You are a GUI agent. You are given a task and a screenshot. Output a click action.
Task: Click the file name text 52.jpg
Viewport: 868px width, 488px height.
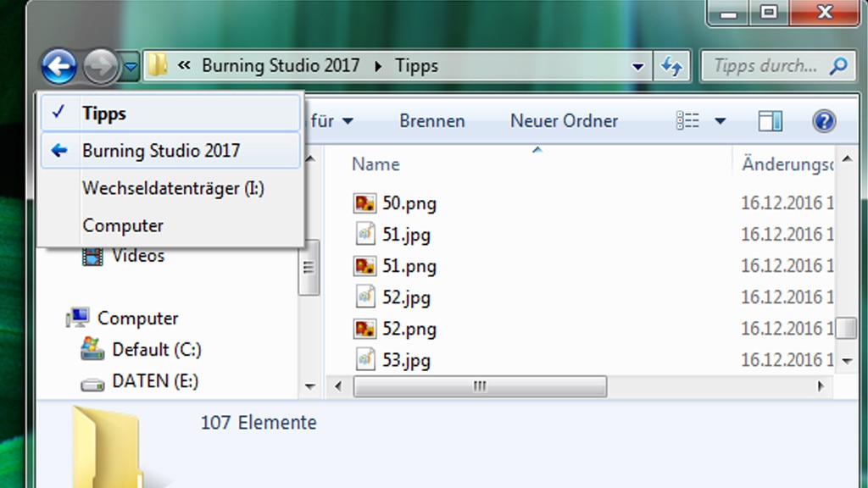click(406, 298)
